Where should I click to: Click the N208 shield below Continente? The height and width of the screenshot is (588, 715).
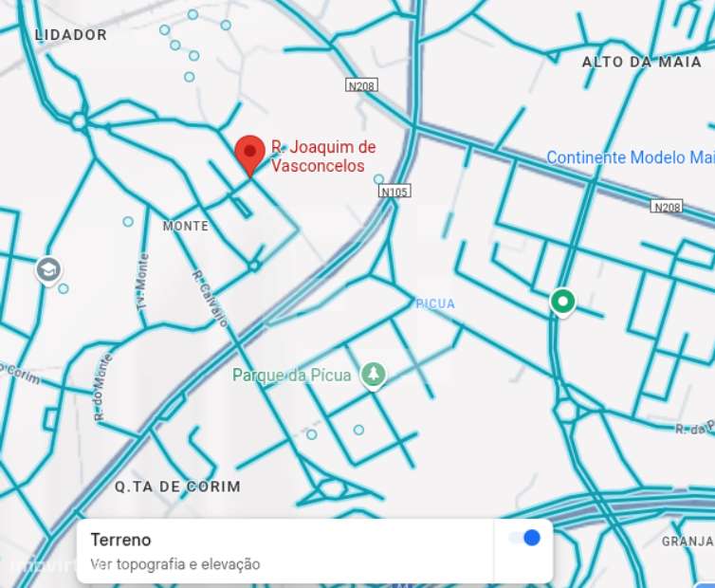[x=667, y=207]
